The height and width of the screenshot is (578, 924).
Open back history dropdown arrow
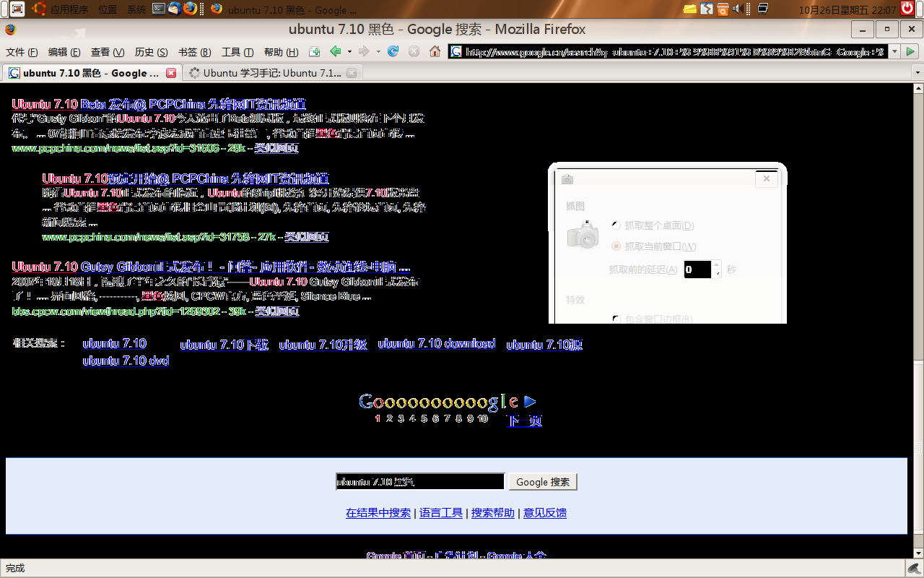pos(349,51)
